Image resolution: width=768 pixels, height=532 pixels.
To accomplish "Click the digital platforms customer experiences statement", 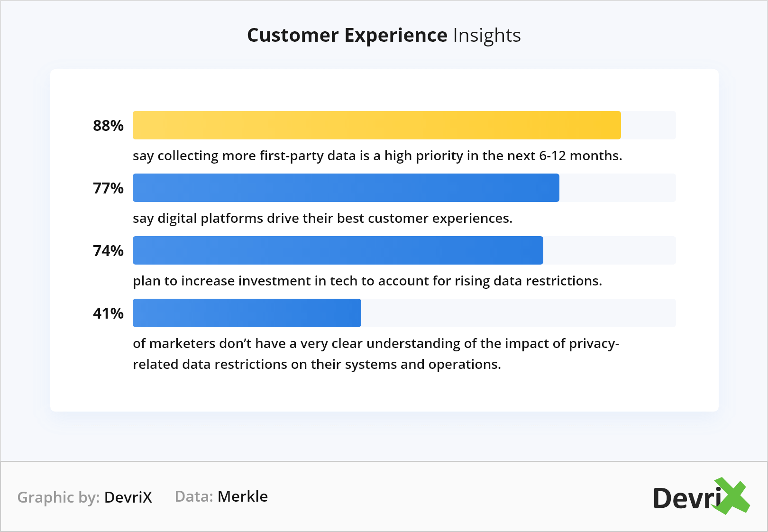I will (322, 219).
